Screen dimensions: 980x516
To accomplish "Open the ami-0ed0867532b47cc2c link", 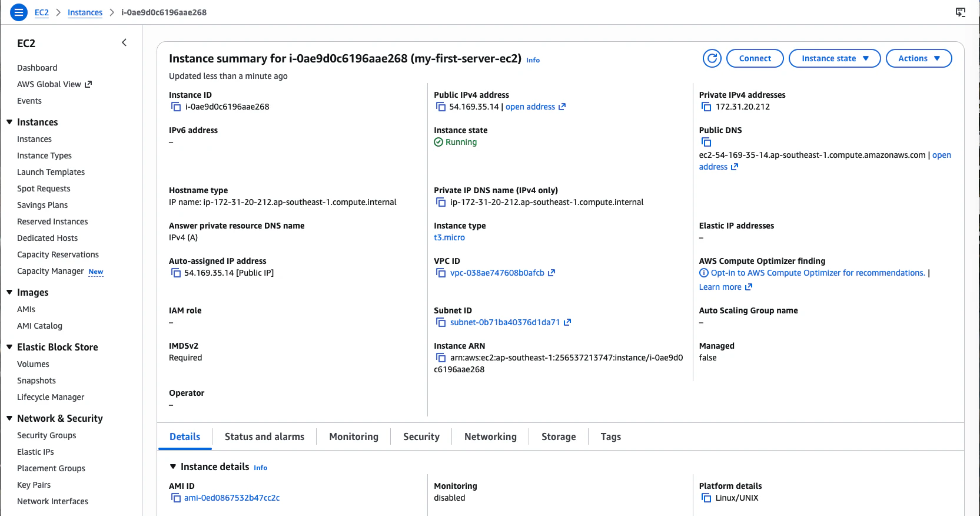I will pos(232,498).
